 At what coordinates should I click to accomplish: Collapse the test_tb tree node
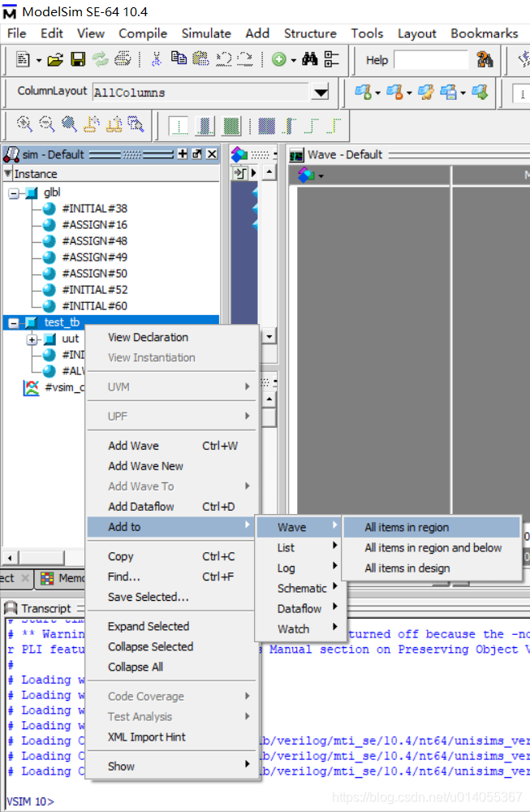(14, 323)
